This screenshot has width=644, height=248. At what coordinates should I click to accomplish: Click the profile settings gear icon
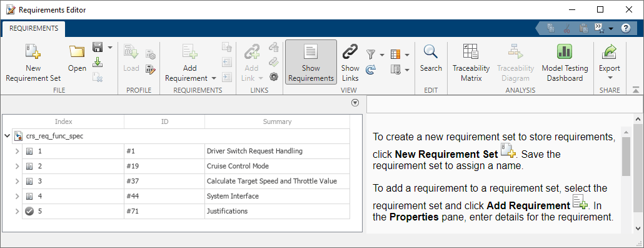coord(150,55)
